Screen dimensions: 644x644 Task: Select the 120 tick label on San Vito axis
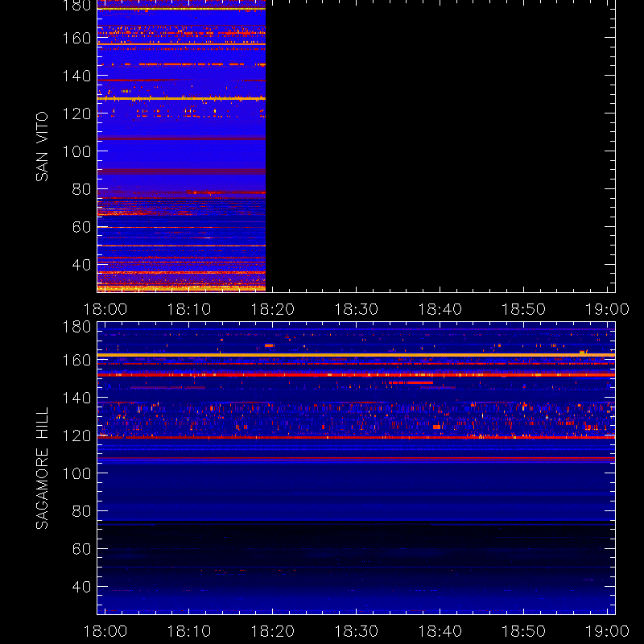point(76,114)
